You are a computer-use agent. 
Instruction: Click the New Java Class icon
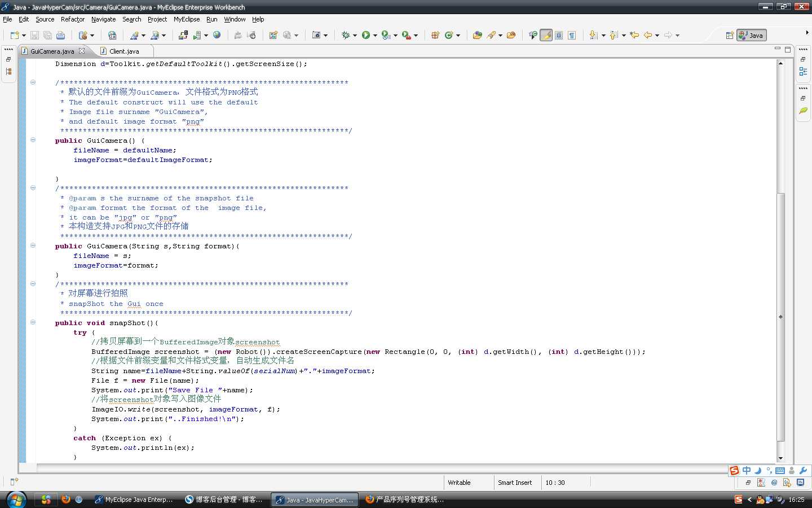click(x=449, y=35)
